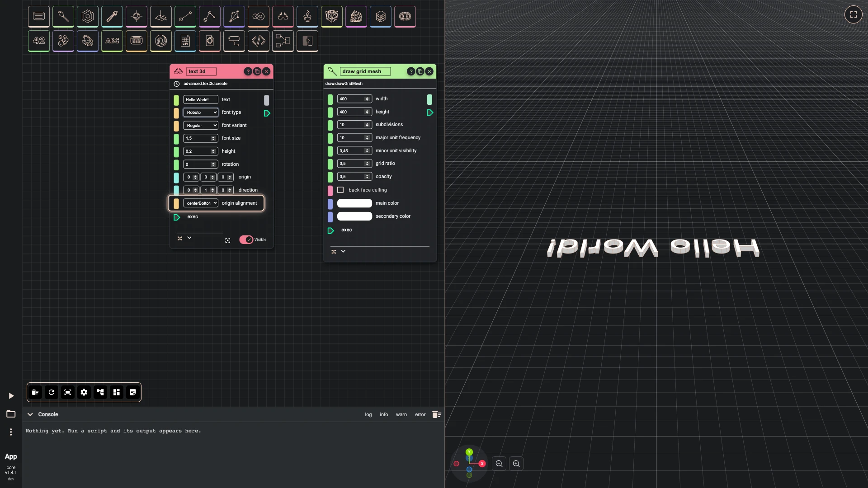Pick the secondary color swatch
The height and width of the screenshot is (488, 868).
tap(355, 216)
